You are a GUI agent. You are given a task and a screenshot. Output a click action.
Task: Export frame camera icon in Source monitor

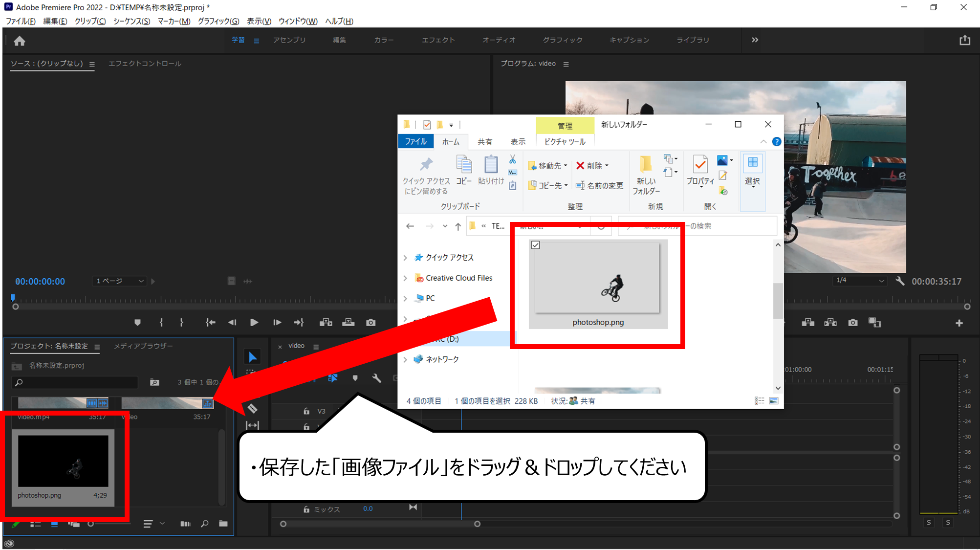tap(371, 323)
